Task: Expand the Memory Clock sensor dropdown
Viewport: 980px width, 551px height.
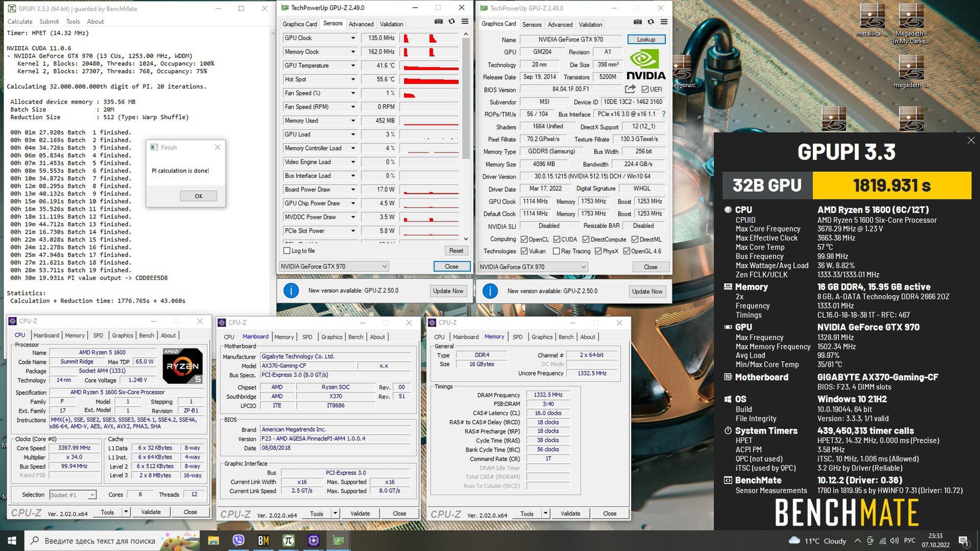Action: point(353,52)
